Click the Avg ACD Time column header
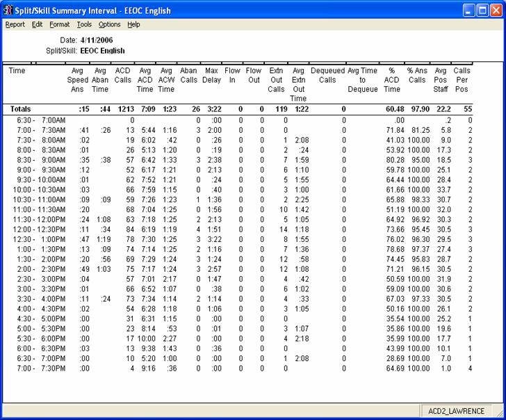This screenshot has width=506, height=420. point(145,80)
